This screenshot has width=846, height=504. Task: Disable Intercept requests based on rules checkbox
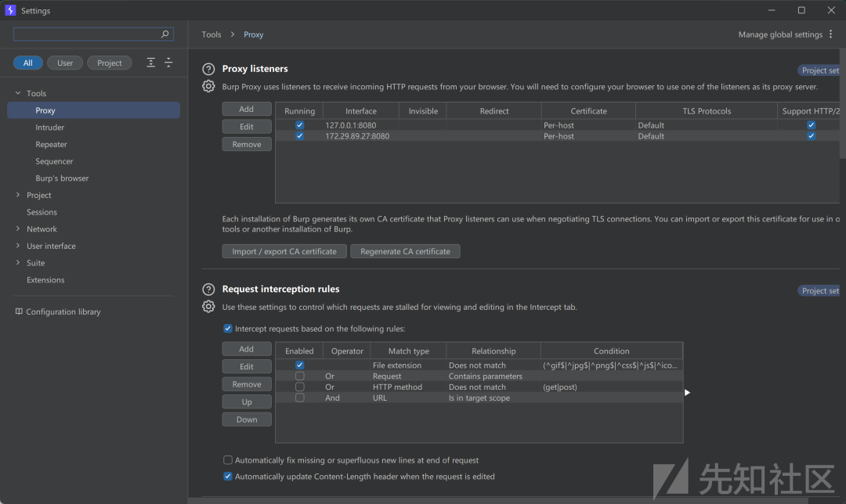(x=228, y=328)
